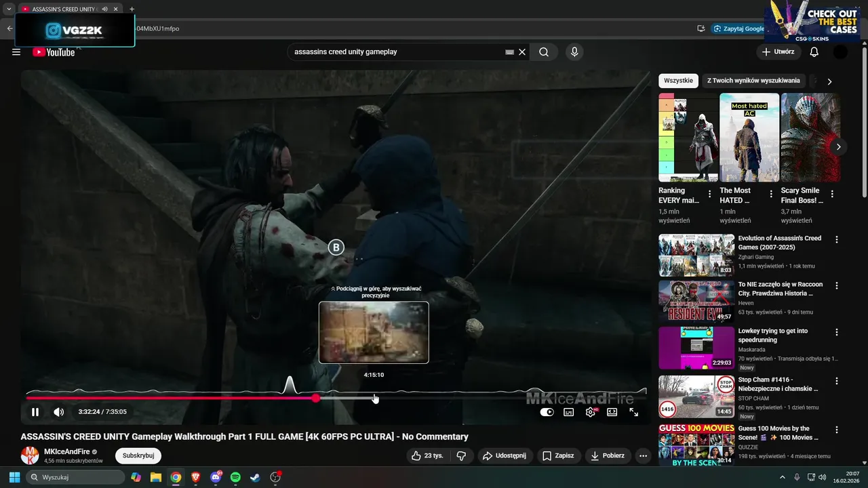Start voice search with the microphone icon
The image size is (868, 488).
(574, 52)
